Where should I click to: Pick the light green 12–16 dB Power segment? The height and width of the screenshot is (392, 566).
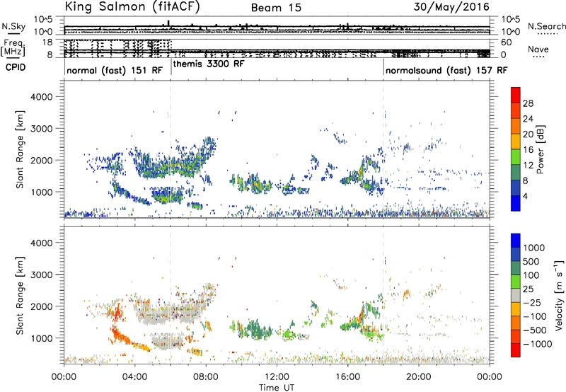pyautogui.click(x=516, y=157)
